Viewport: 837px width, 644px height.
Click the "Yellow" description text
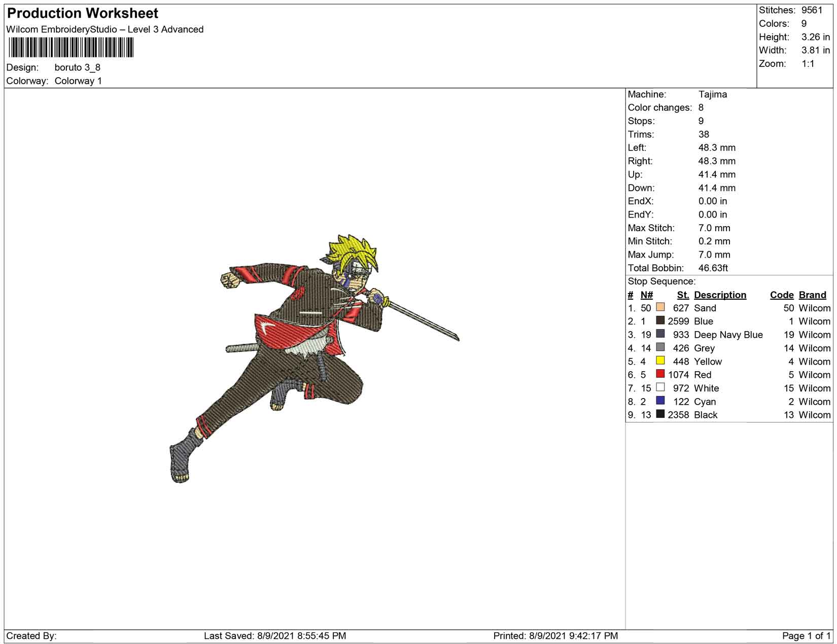tap(708, 362)
